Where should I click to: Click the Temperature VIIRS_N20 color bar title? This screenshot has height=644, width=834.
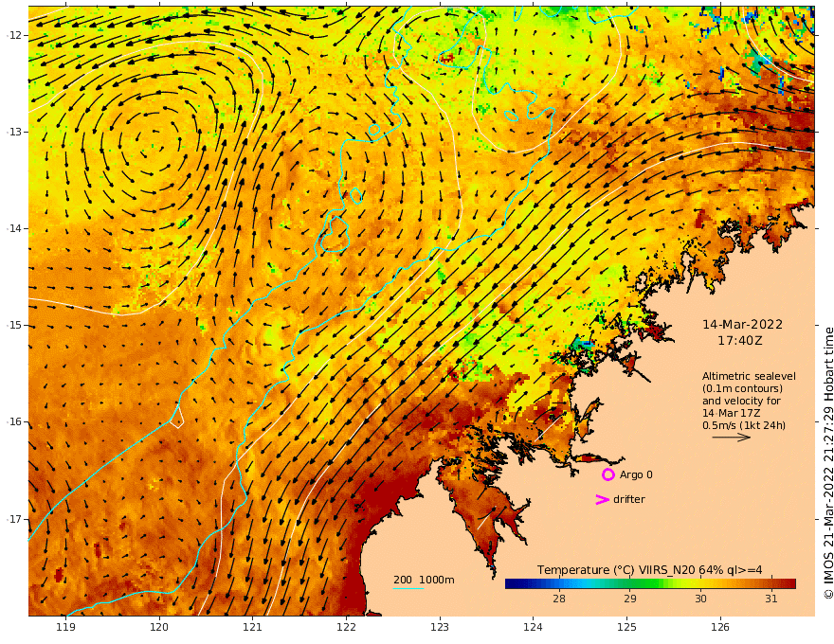[649, 569]
